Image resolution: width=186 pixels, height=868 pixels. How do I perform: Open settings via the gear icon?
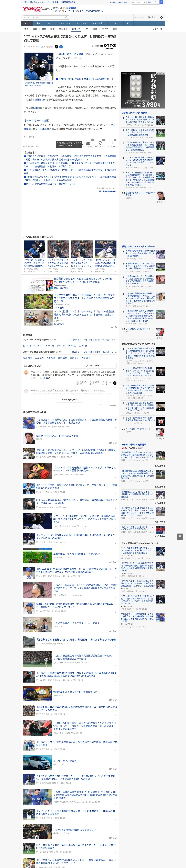(161, 18)
